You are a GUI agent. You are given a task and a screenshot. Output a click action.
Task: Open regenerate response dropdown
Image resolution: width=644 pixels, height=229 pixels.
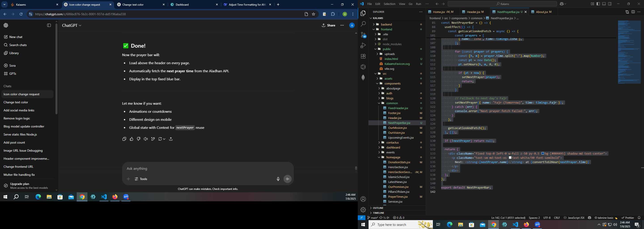[162, 139]
